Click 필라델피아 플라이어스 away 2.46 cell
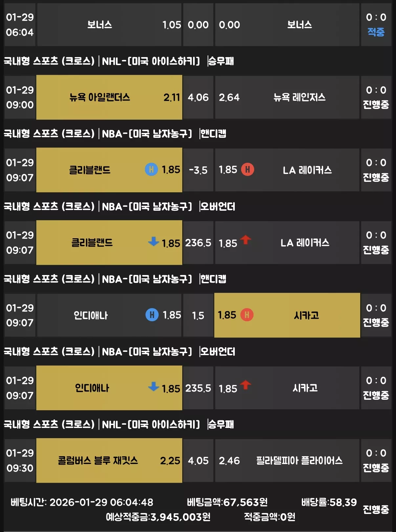The height and width of the screenshot is (532, 396). click(287, 460)
